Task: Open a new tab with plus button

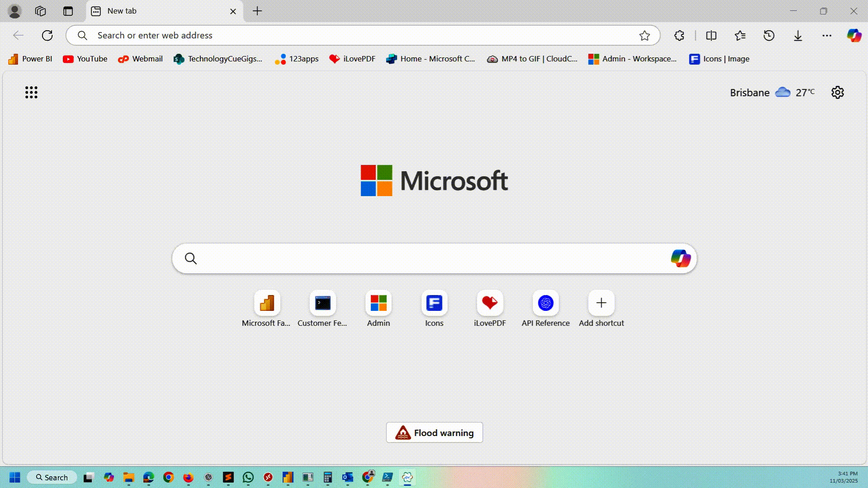Action: (x=257, y=11)
